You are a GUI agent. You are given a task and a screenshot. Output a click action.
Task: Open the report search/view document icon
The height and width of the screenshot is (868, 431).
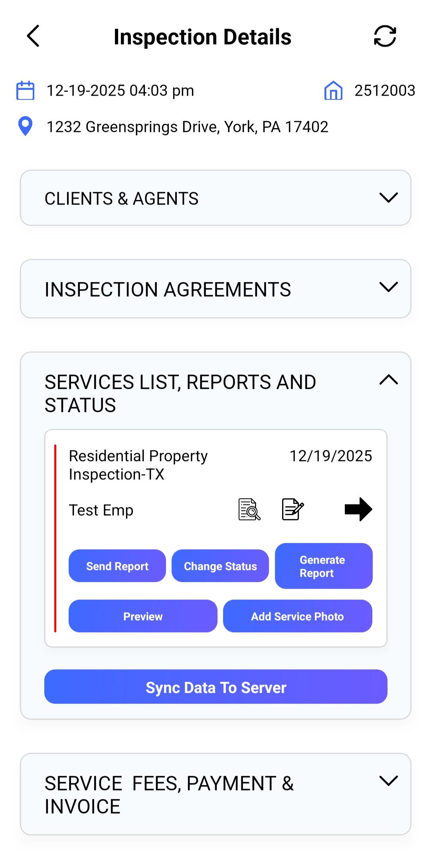249,509
